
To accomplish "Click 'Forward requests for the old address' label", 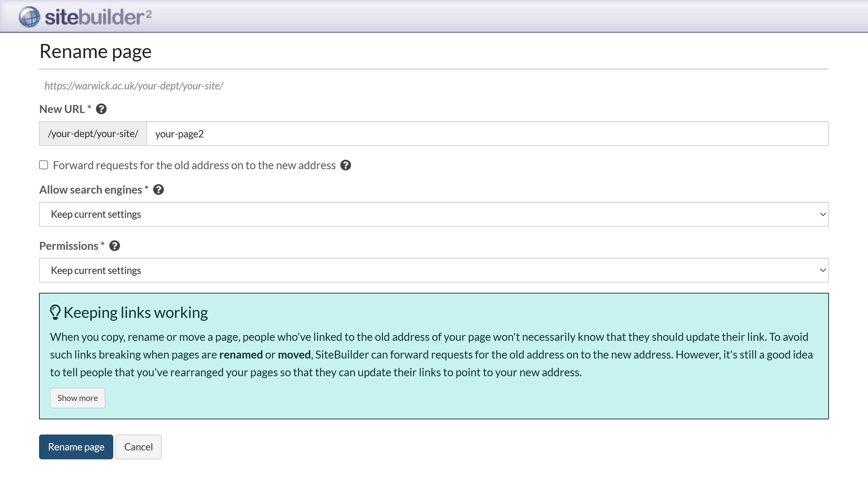I will coord(194,165).
